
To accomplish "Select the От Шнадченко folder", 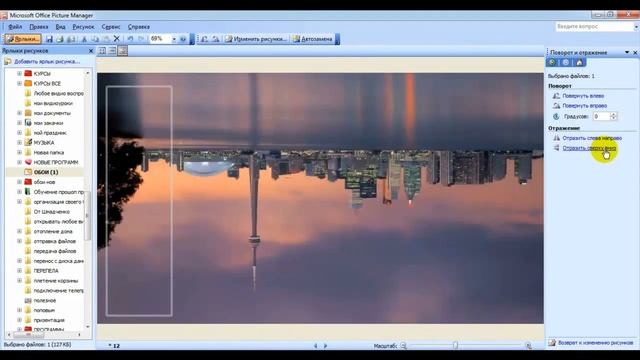I will (x=51, y=211).
